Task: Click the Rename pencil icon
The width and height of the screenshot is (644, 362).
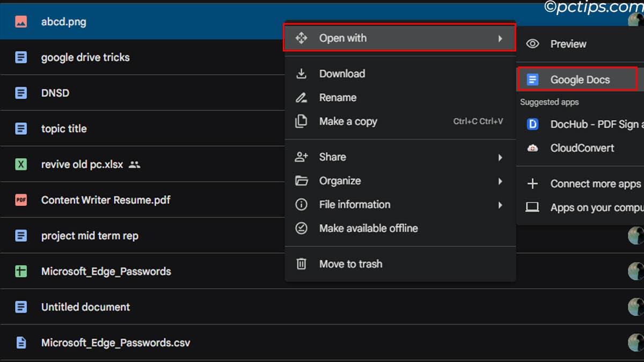Action: (x=302, y=98)
